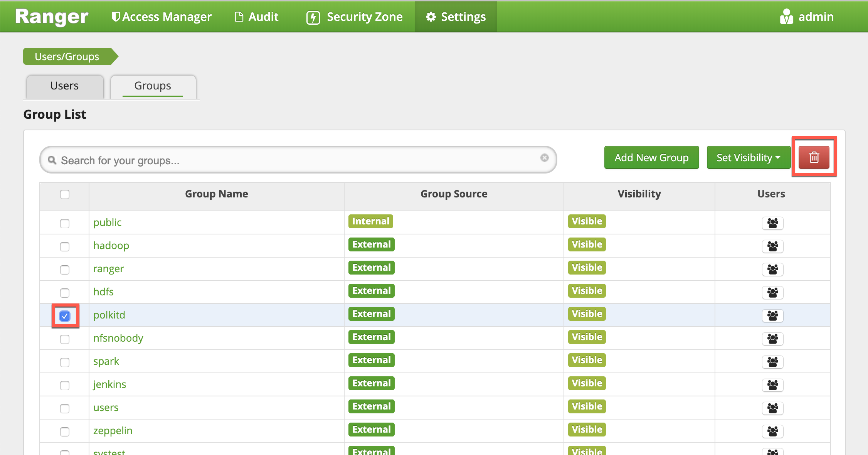Screen dimensions: 868x455
Task: Show users icon for hadoop group
Action: 772,246
